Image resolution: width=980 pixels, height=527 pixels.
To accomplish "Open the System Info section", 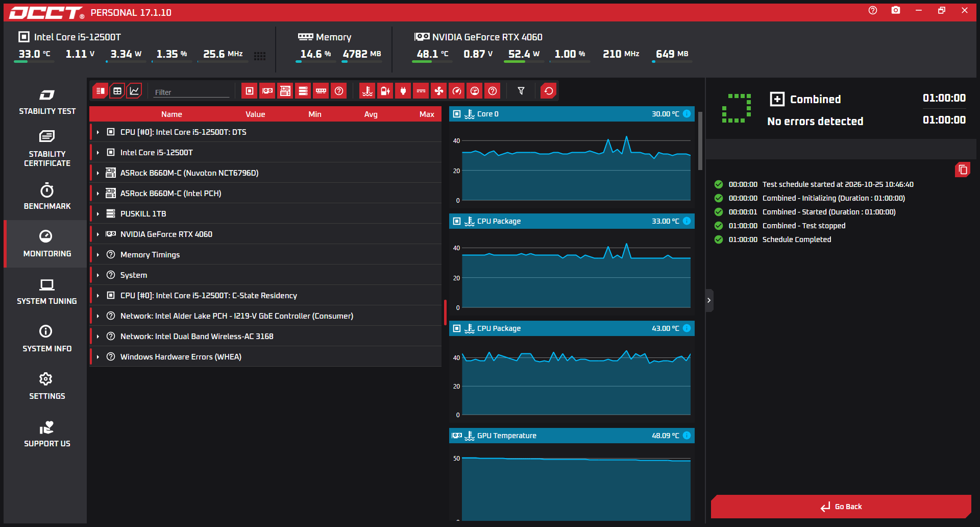I will (47, 339).
